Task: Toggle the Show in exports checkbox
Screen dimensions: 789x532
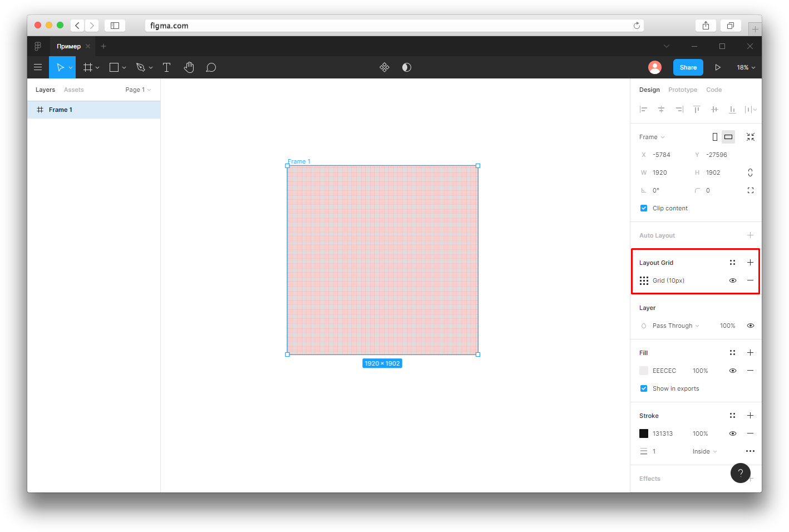Action: pos(644,388)
